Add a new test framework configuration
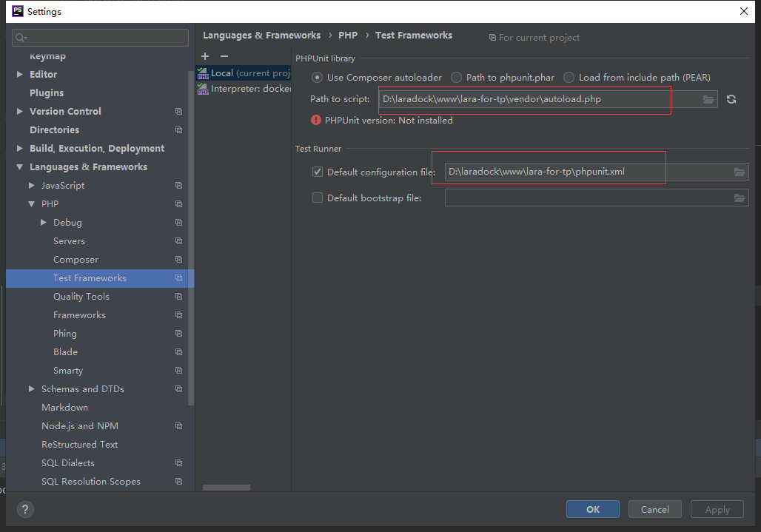This screenshot has height=532, width=761. pos(205,56)
